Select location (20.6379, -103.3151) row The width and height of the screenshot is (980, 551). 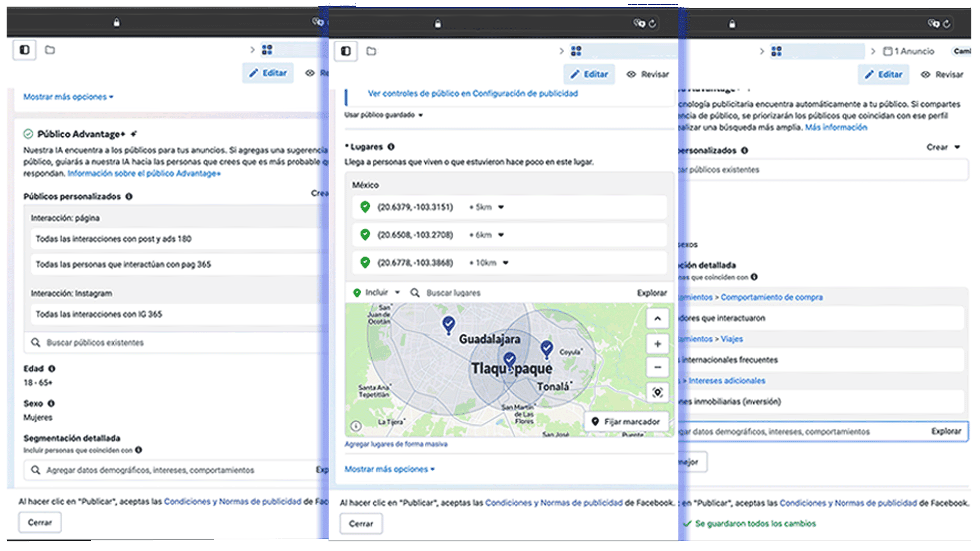pyautogui.click(x=509, y=207)
